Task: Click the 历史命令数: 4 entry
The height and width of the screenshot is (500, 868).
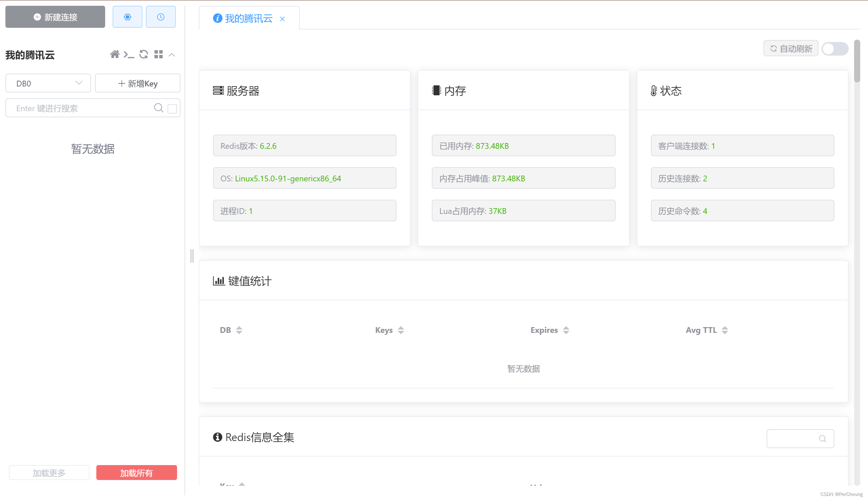Action: 742,211
